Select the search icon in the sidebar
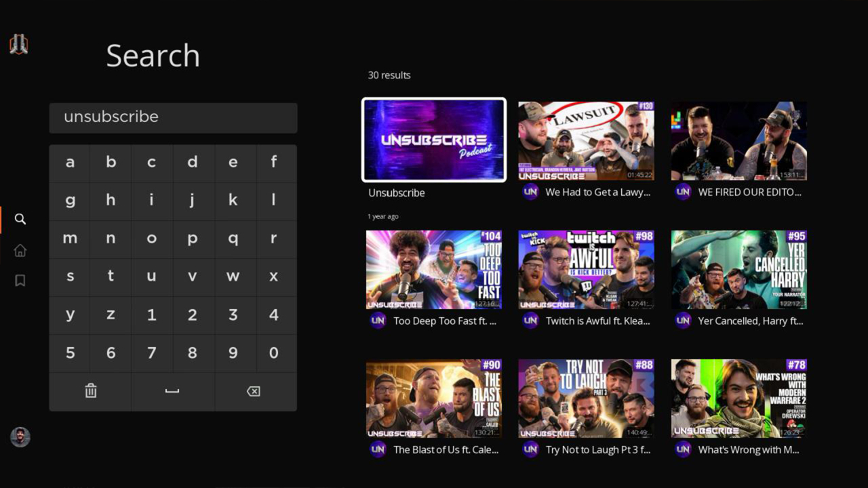Screen dimensions: 868x488 [x=20, y=219]
